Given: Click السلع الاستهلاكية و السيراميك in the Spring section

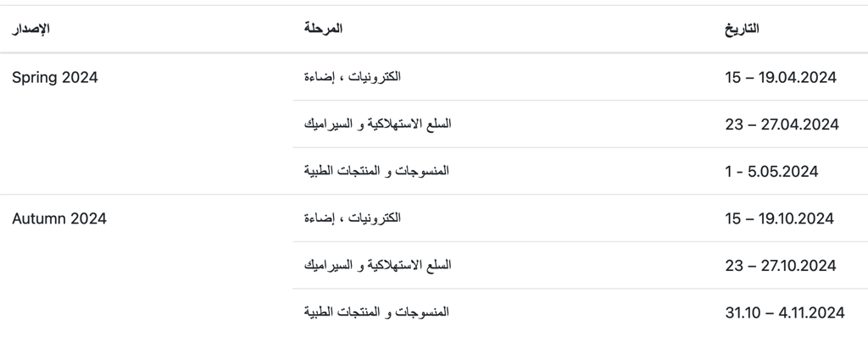Looking at the screenshot, I should tap(377, 124).
